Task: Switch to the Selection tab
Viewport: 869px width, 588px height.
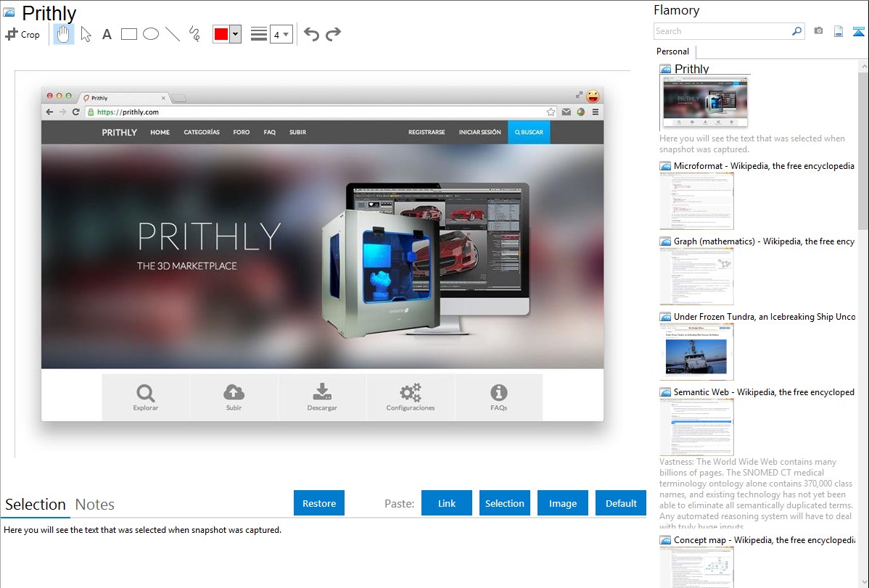Action: (36, 505)
